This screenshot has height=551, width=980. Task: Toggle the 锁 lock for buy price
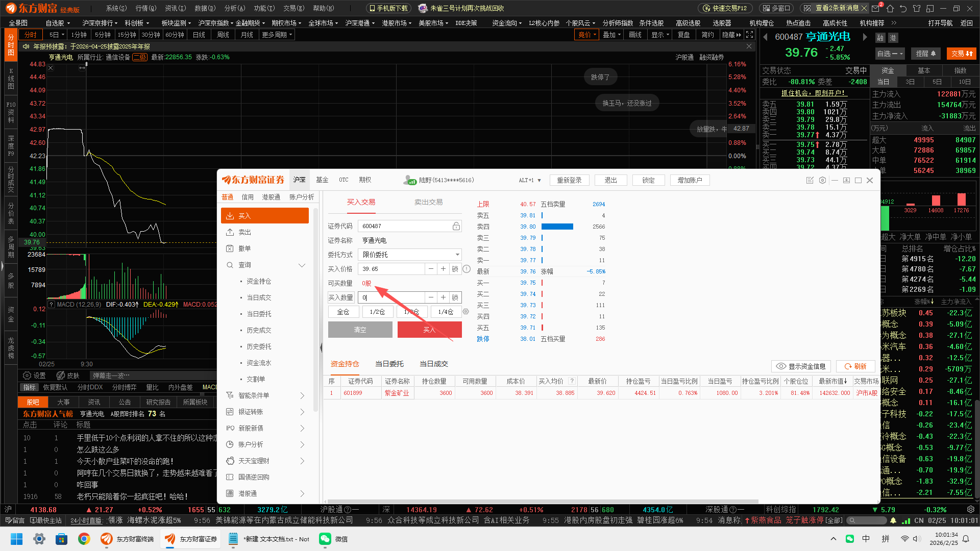pyautogui.click(x=455, y=269)
